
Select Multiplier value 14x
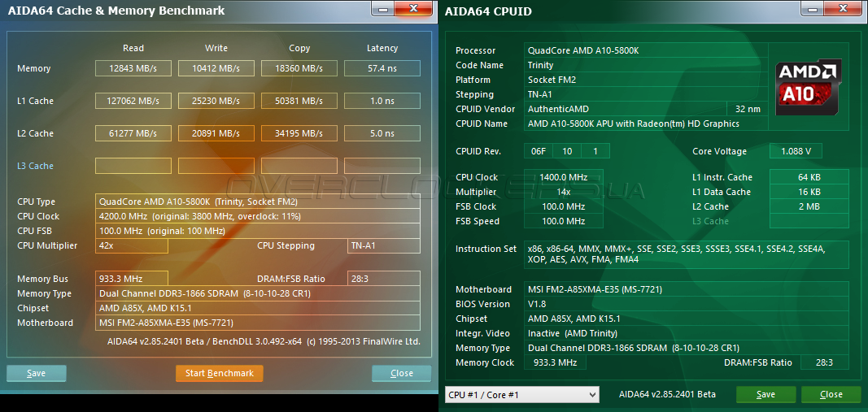[563, 192]
